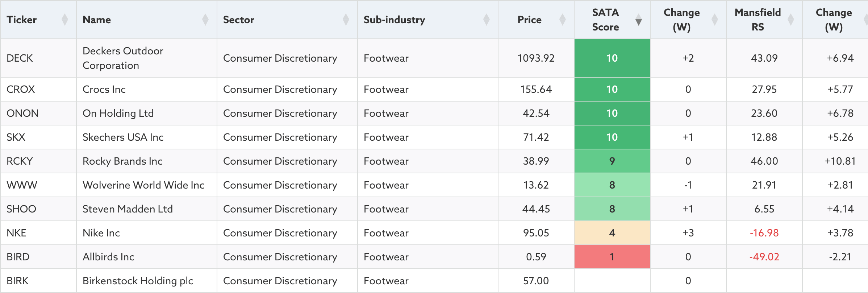The image size is (868, 293).
Task: Click the price 71.42 for Skechers
Action: click(x=536, y=137)
